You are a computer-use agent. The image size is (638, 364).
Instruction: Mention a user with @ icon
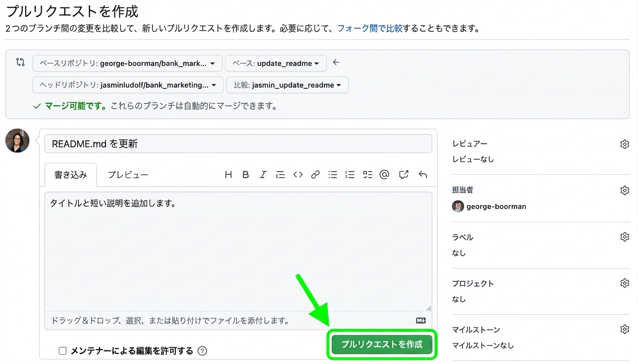[384, 175]
